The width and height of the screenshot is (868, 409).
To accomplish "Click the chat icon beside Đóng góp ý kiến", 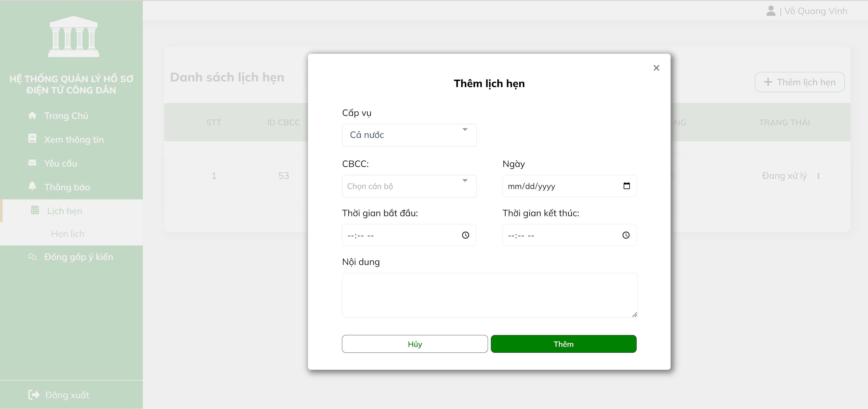I will coord(32,257).
